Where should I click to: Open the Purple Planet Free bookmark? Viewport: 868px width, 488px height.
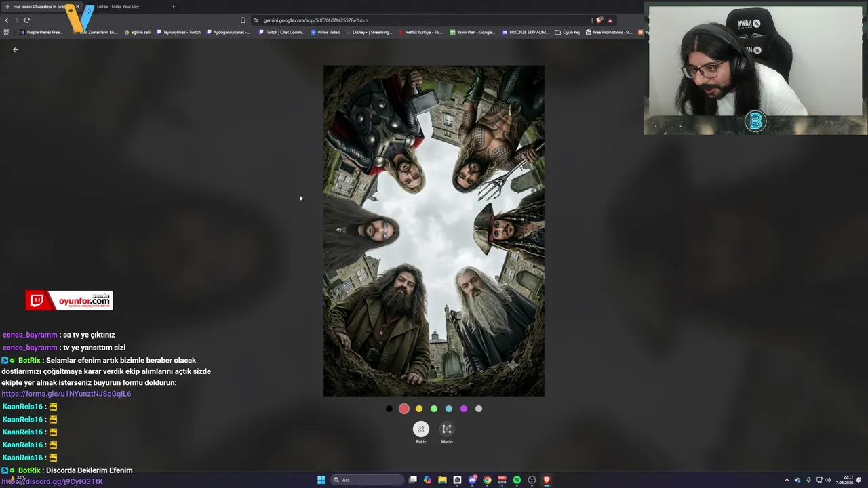(41, 32)
